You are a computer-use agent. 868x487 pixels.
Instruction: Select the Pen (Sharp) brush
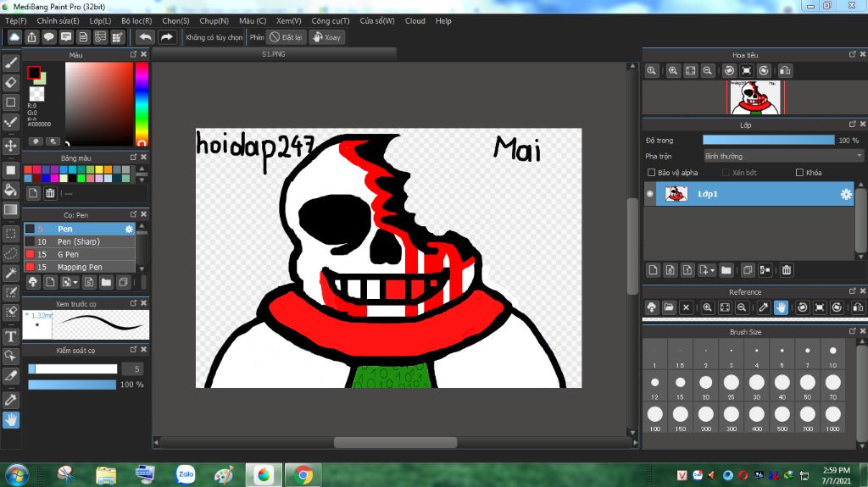pyautogui.click(x=80, y=242)
